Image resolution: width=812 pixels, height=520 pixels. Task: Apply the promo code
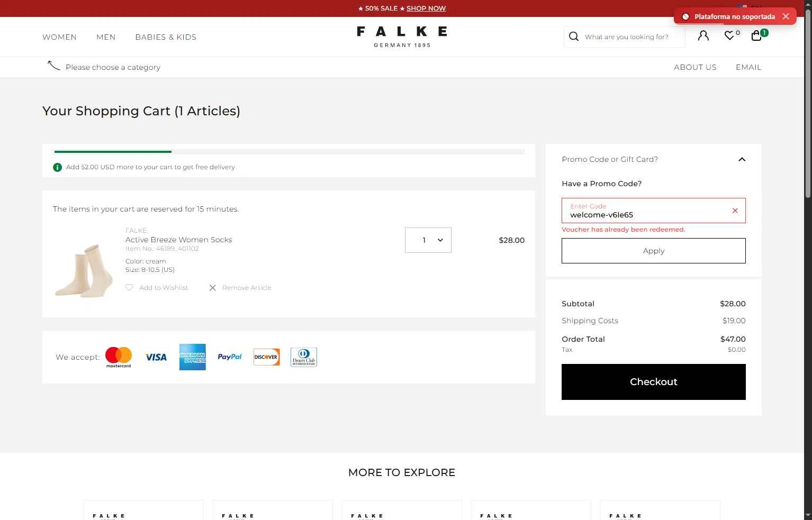[654, 251]
